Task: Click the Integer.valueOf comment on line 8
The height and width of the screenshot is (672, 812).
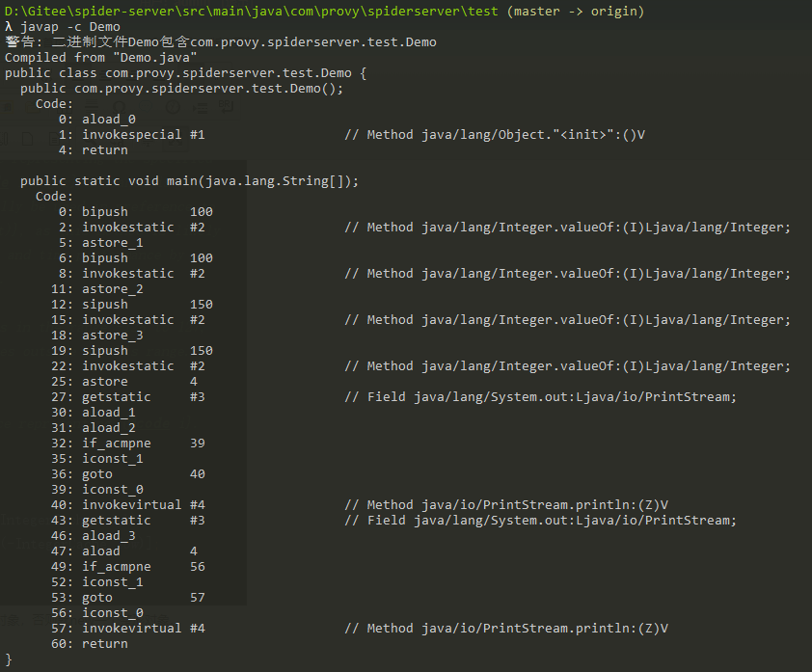Action: [568, 274]
